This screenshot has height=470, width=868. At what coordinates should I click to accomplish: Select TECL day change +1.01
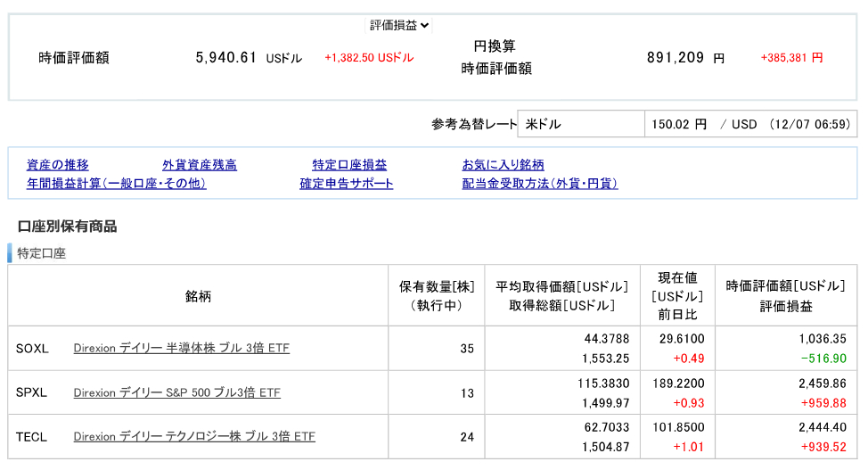[689, 447]
